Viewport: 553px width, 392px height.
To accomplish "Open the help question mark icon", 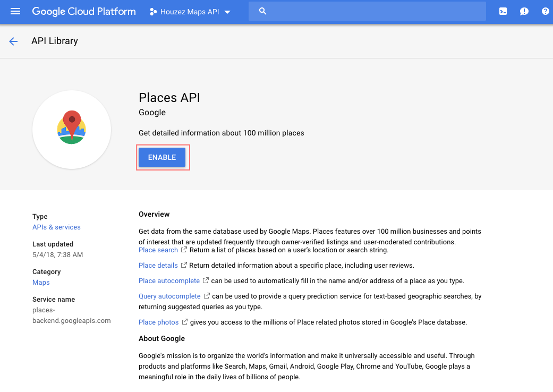I will coord(545,11).
